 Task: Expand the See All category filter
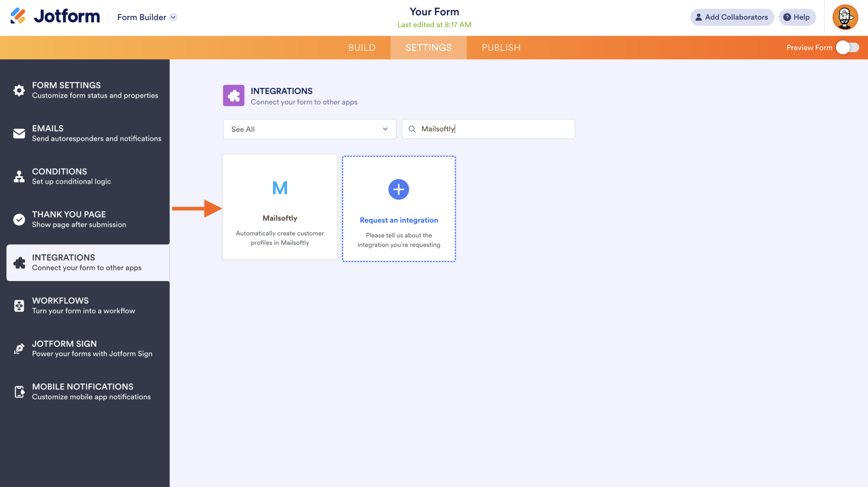tap(309, 129)
